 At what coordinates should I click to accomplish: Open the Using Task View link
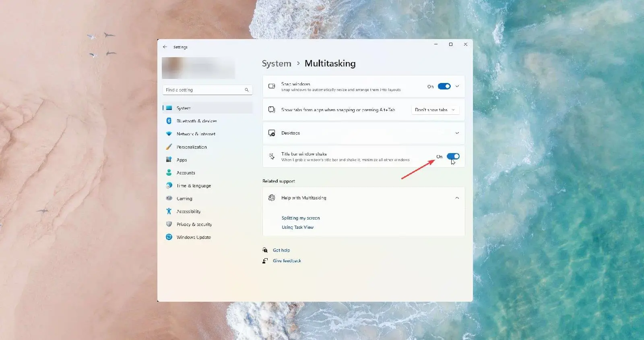click(297, 227)
